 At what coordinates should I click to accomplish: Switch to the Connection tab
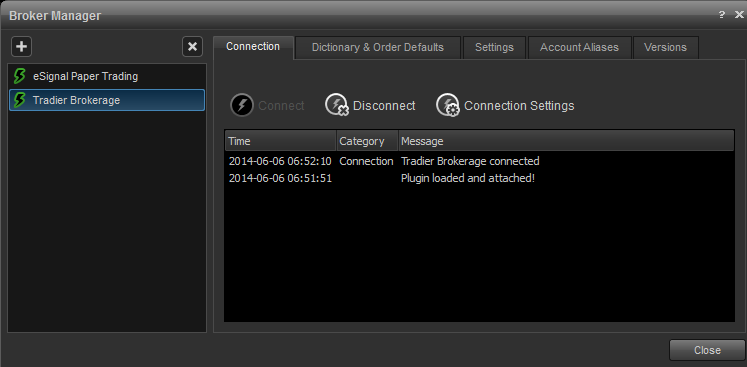click(x=253, y=47)
